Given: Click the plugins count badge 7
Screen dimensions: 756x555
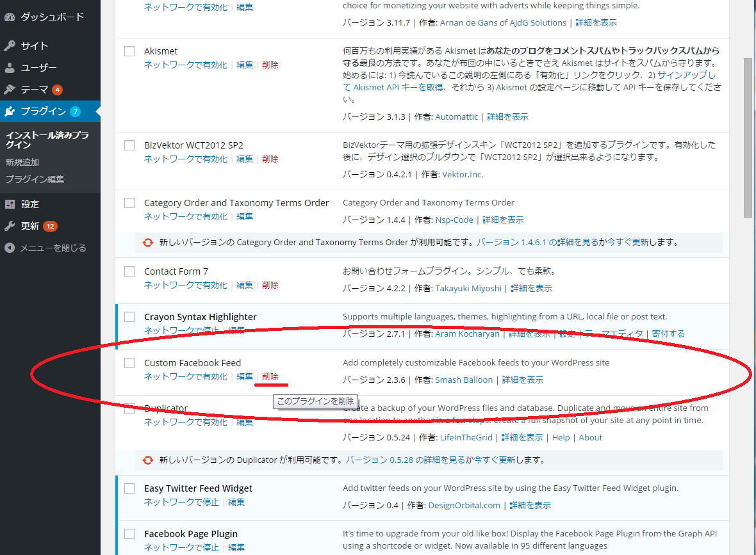Looking at the screenshot, I should pos(75,112).
